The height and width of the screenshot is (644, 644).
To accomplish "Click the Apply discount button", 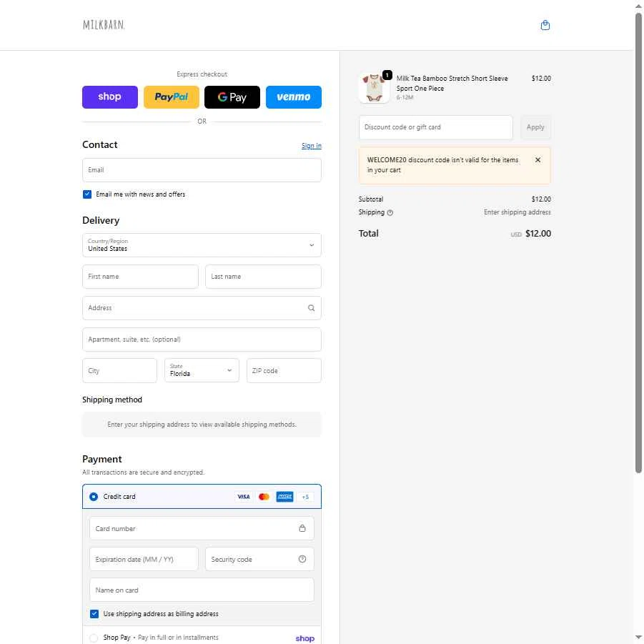I will pos(535,127).
